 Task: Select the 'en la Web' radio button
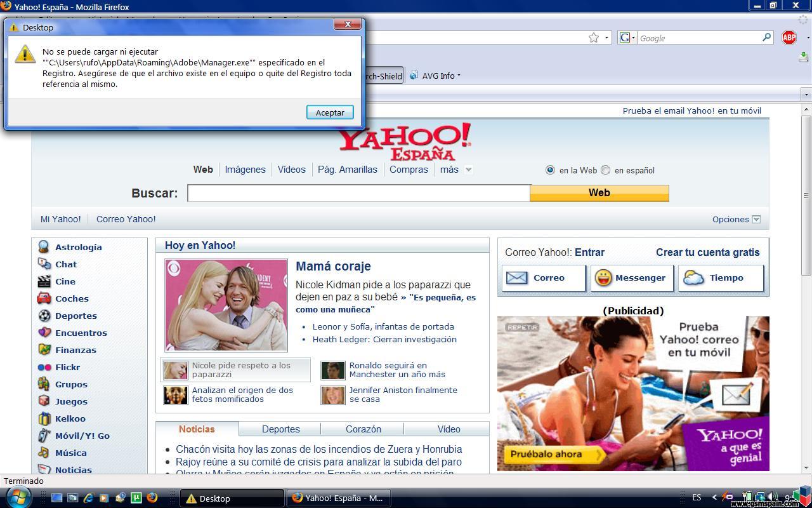(x=550, y=170)
